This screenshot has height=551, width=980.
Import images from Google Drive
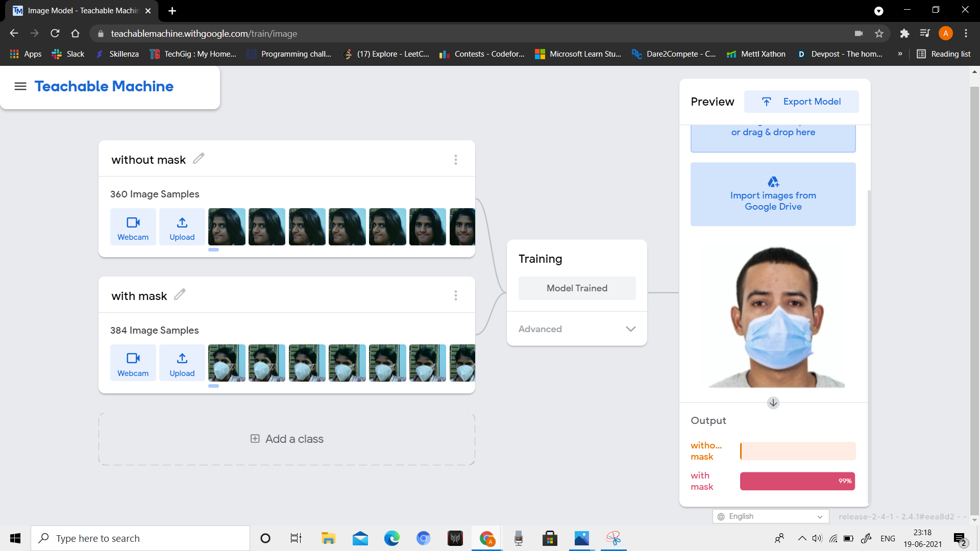tap(773, 194)
